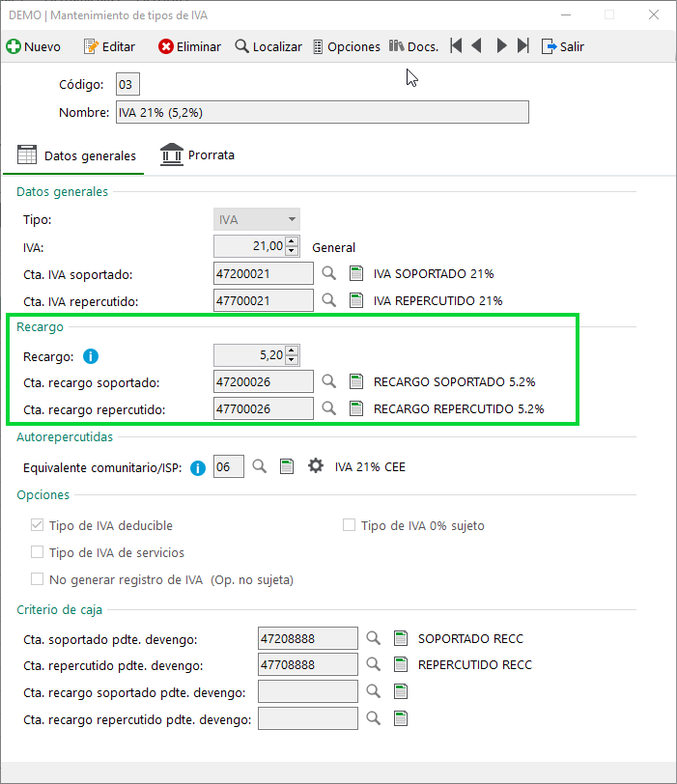
Task: Click the Nombre field with IVA 21% (5,2%)
Action: pyautogui.click(x=323, y=112)
